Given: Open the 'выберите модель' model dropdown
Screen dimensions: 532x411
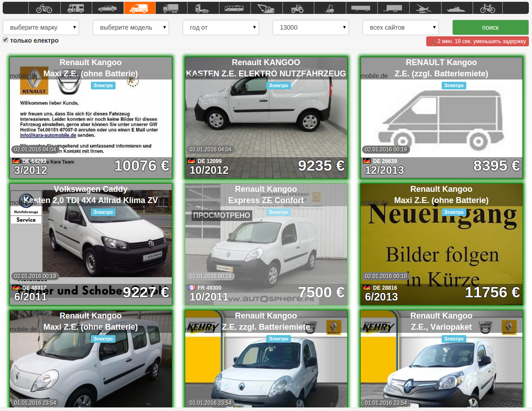Looking at the screenshot, I should (131, 27).
